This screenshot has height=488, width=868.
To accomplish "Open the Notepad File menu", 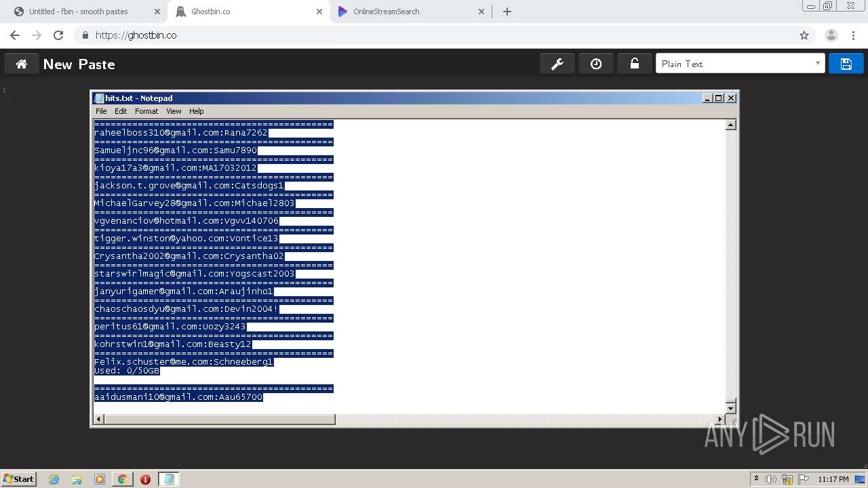I will point(101,111).
